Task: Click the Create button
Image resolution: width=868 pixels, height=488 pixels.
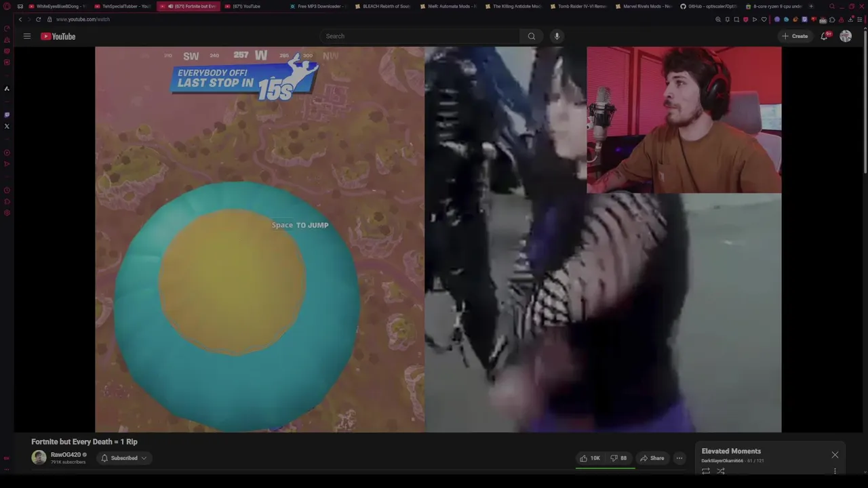Action: [795, 36]
